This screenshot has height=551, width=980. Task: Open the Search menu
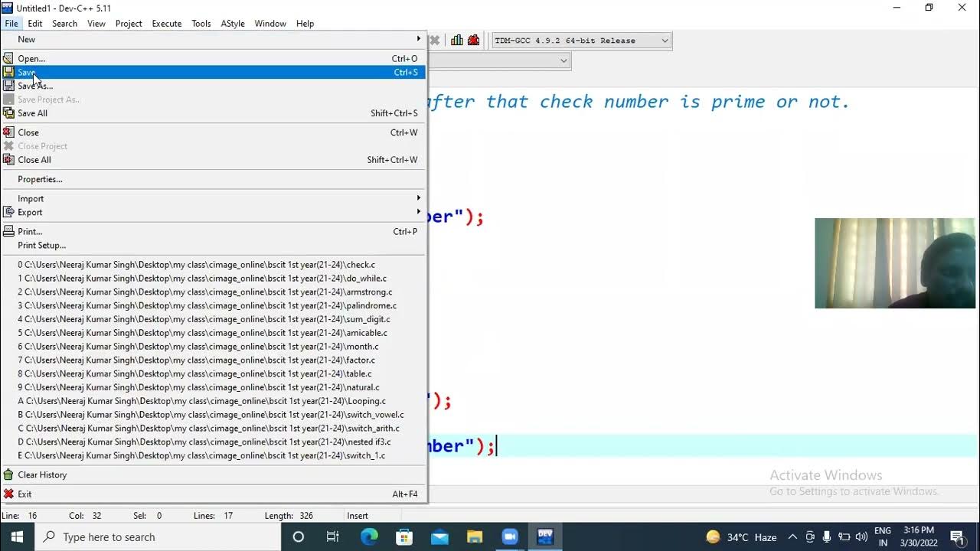pyautogui.click(x=64, y=24)
